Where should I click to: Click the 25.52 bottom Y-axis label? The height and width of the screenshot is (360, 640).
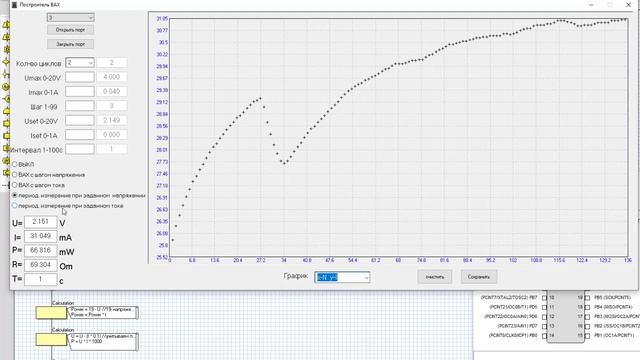tap(162, 258)
